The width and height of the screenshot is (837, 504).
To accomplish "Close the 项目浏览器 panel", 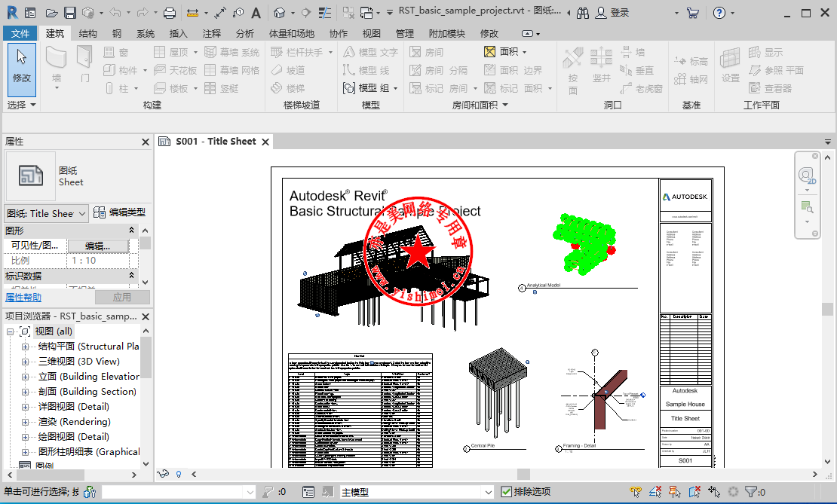I will coord(146,317).
